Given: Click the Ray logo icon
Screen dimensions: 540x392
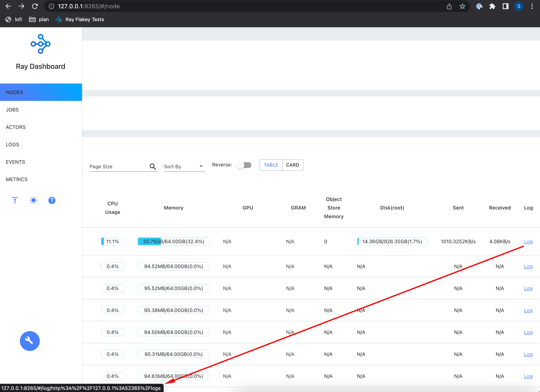Looking at the screenshot, I should [40, 44].
